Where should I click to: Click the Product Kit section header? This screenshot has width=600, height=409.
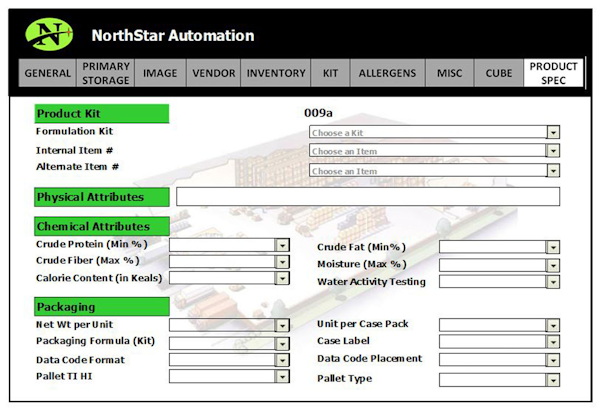pyautogui.click(x=101, y=114)
